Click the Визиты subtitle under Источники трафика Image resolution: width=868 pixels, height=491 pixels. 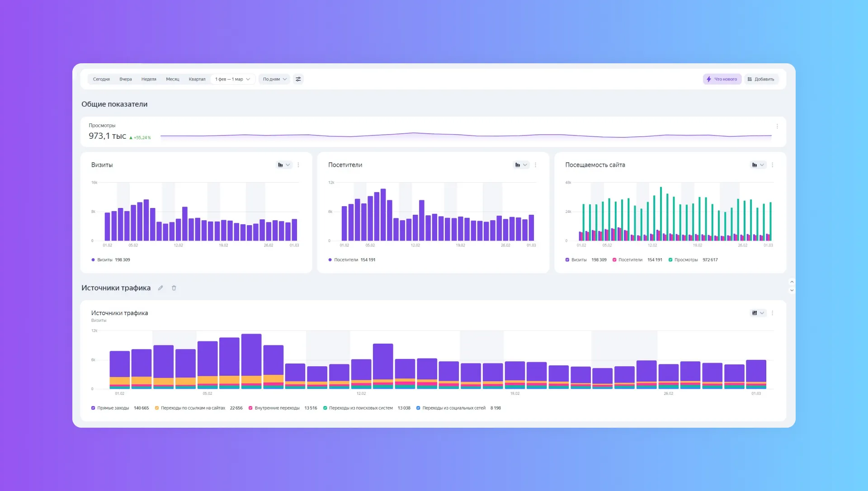coord(99,321)
